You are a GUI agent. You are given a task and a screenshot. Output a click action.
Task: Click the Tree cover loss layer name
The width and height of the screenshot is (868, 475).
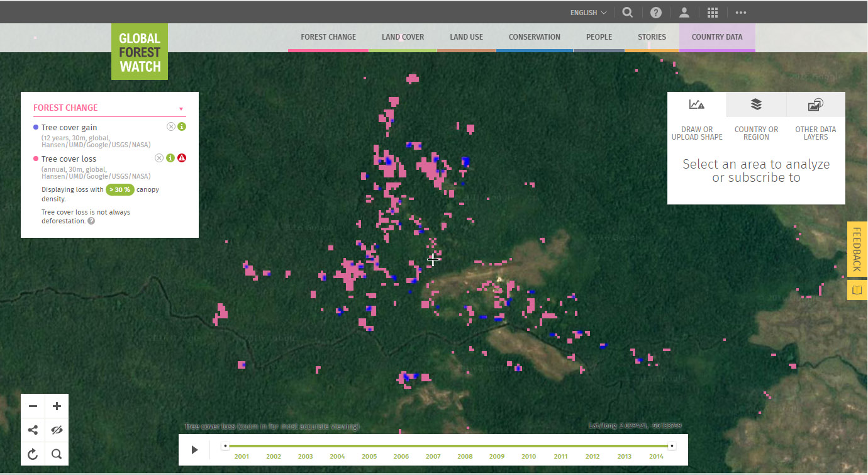click(x=69, y=159)
